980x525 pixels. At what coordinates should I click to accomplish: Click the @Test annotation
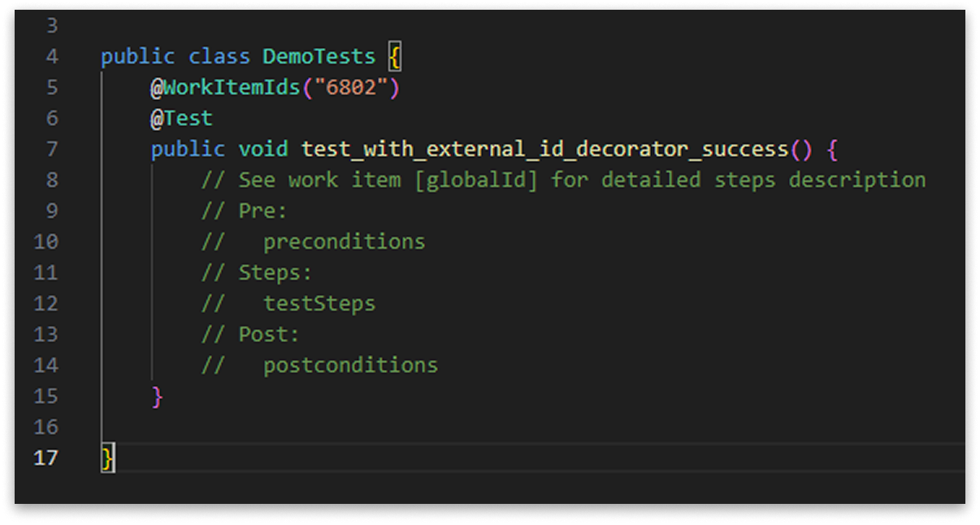tap(181, 119)
